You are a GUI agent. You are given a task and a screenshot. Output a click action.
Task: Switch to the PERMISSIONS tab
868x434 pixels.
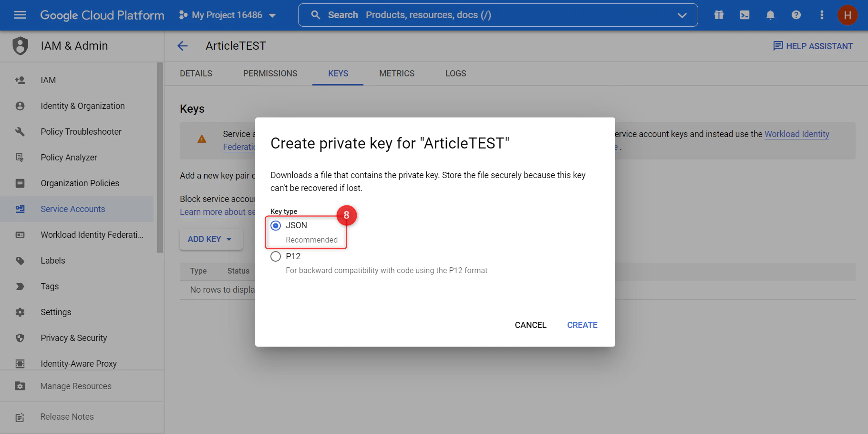[270, 74]
